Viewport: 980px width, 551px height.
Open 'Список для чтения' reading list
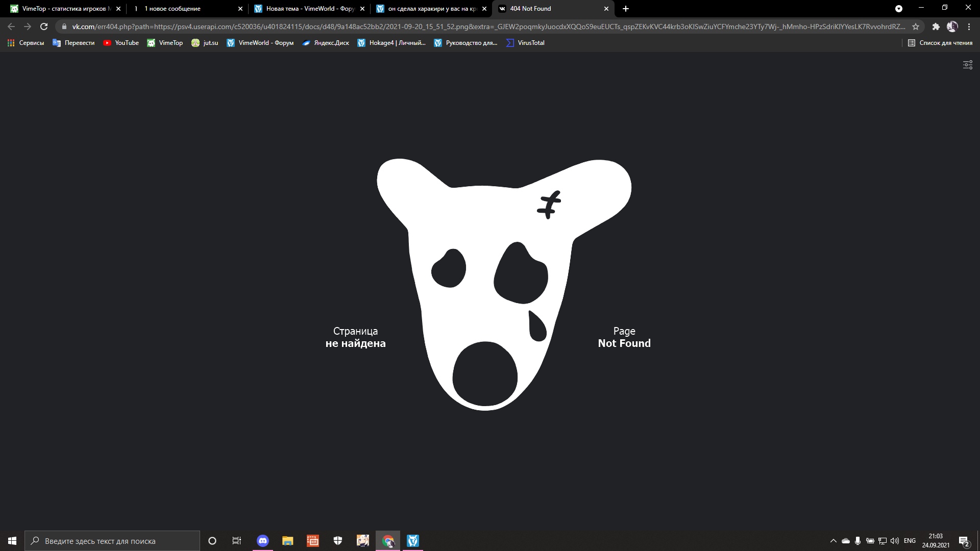click(940, 43)
